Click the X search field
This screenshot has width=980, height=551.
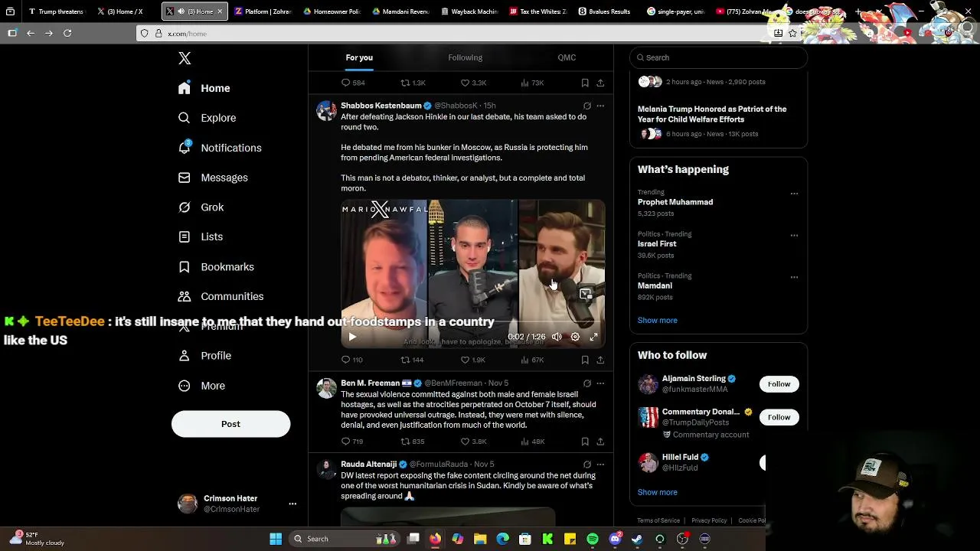pyautogui.click(x=718, y=57)
